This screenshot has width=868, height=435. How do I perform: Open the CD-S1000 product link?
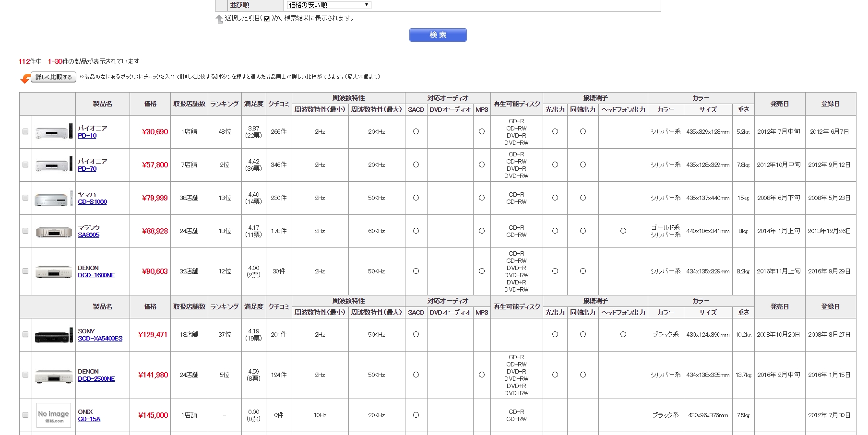point(93,202)
